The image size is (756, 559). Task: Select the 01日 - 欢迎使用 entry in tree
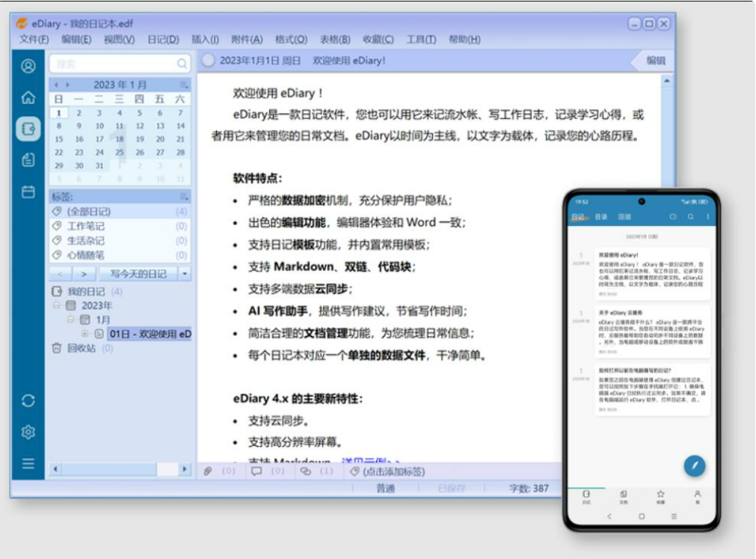click(x=150, y=333)
